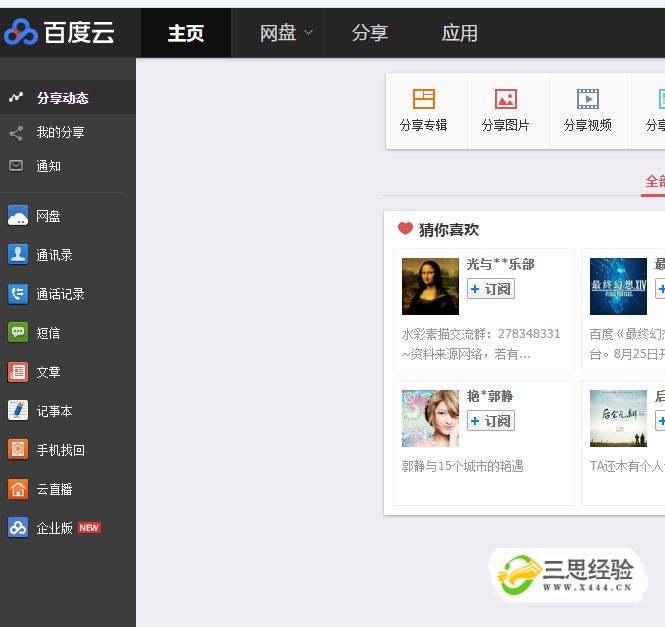Open the 后会无期 movie thumbnail
This screenshot has width=665, height=627.
pyautogui.click(x=618, y=418)
